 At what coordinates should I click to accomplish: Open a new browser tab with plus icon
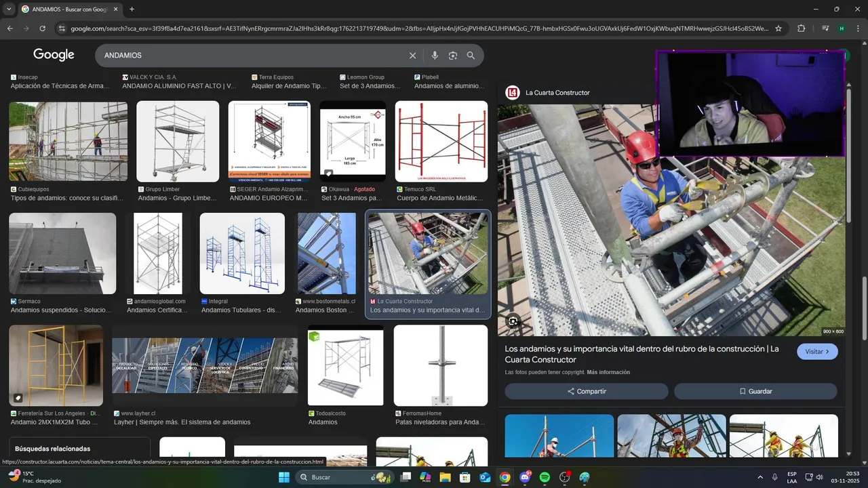click(x=132, y=9)
